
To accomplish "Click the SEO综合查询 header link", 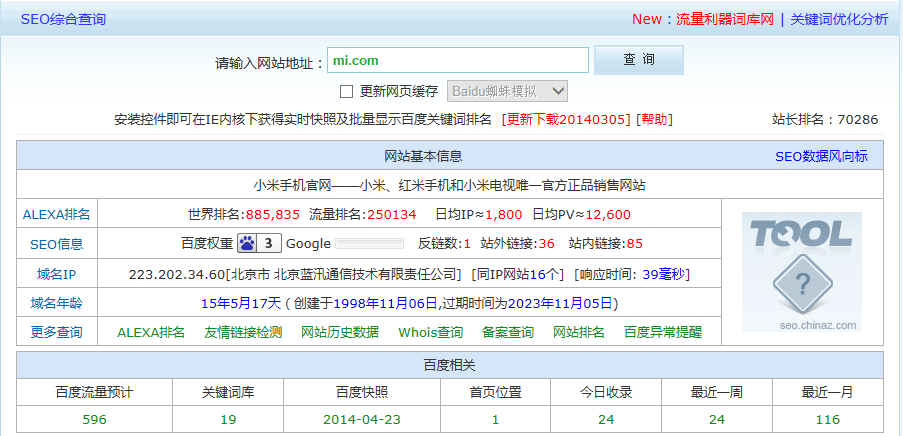I will tap(64, 19).
